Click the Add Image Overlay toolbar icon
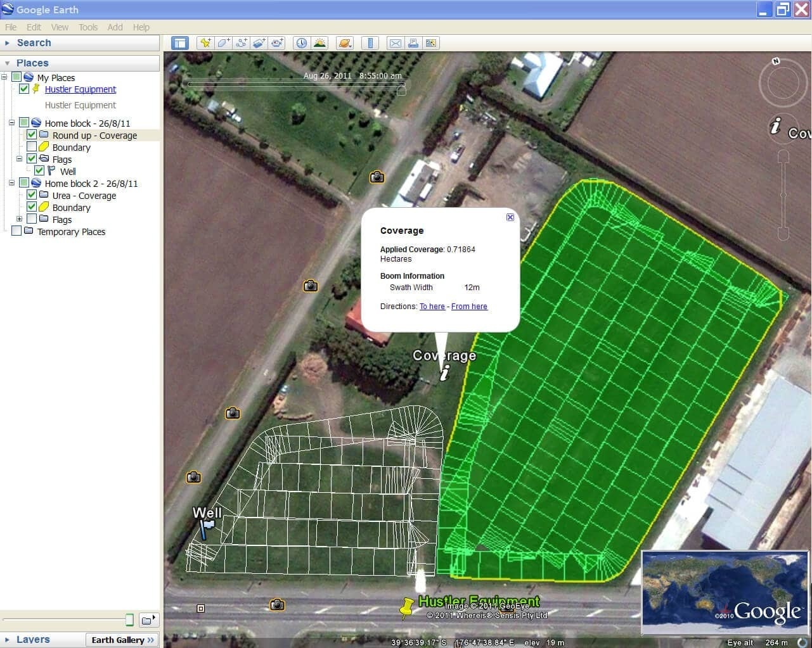The image size is (812, 648). (259, 43)
